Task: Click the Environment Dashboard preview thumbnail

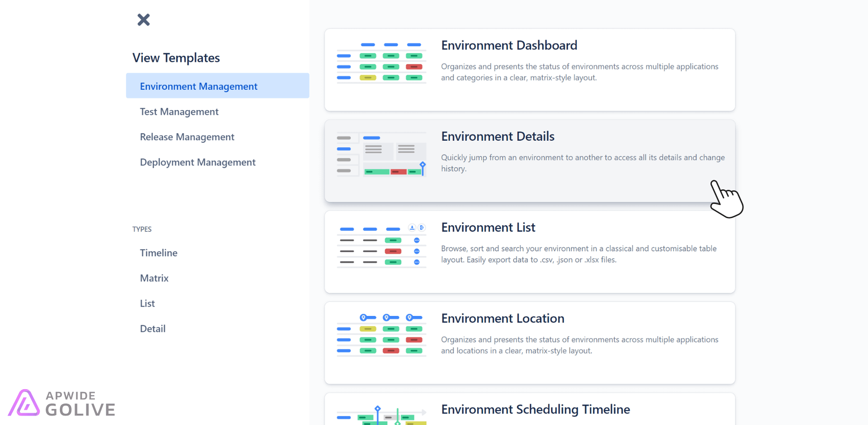Action: [x=381, y=62]
